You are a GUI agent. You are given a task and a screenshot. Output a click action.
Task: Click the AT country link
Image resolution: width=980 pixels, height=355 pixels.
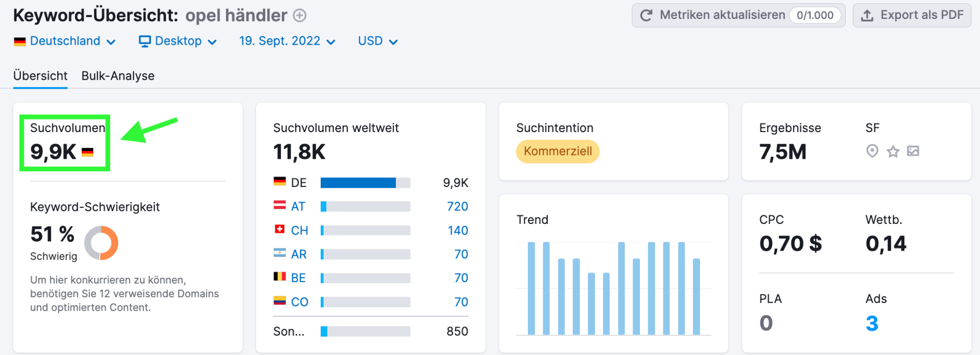[x=298, y=206]
